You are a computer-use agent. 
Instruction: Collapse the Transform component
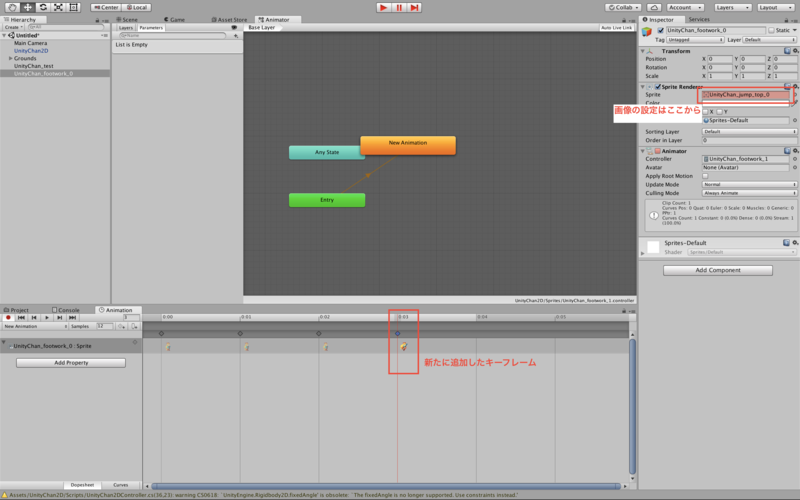[643, 51]
